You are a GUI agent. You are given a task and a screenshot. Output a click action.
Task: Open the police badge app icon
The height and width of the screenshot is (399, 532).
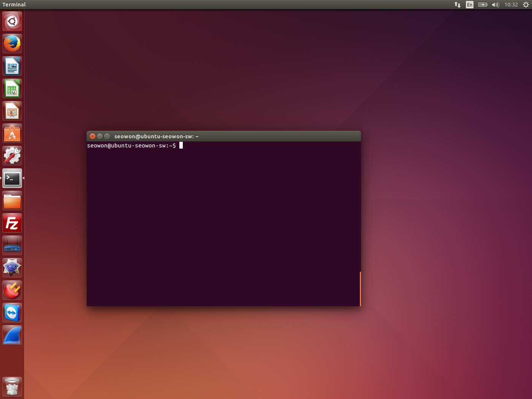click(12, 268)
